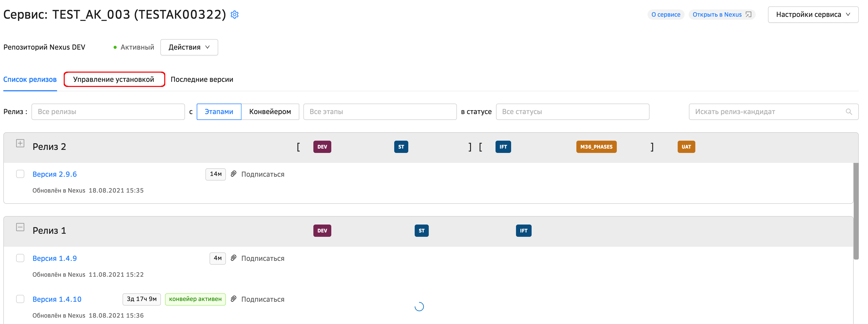Switch to Управление установкой tab

(114, 80)
